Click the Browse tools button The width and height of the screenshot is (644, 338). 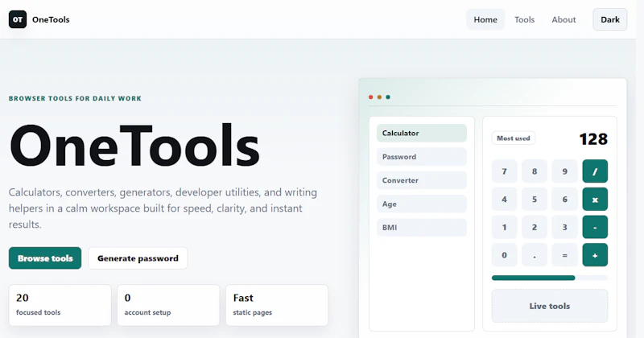pyautogui.click(x=45, y=258)
